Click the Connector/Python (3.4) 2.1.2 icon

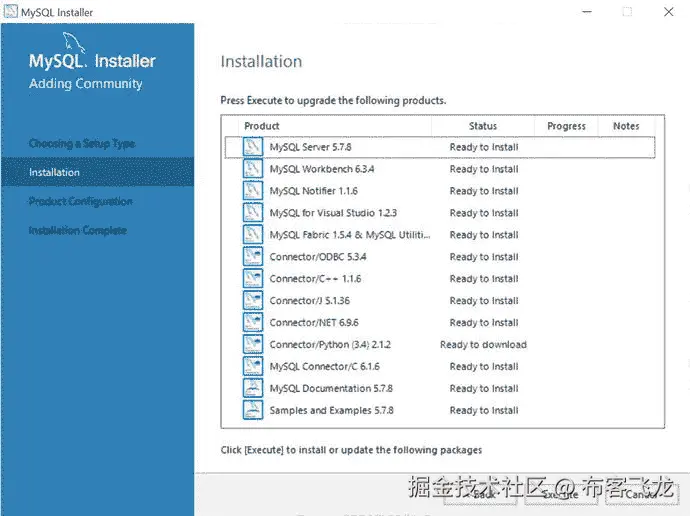coord(253,344)
